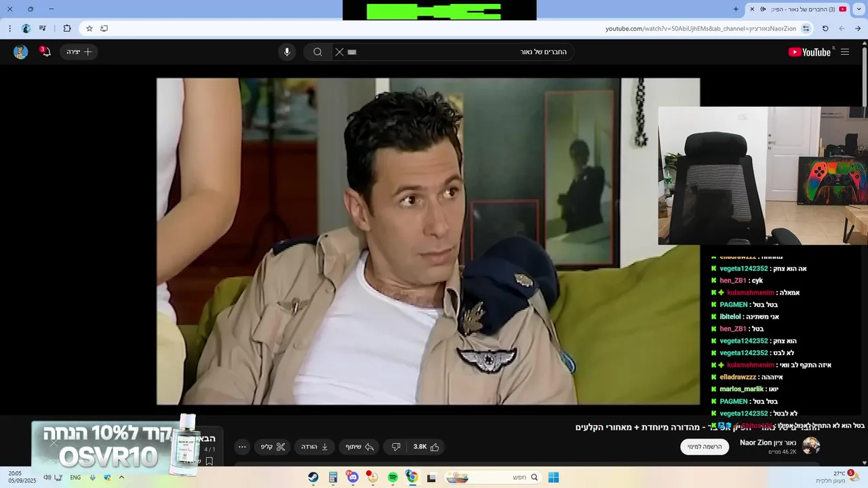Open the Create (יצירה) button
This screenshot has width=868, height=488.
(x=79, y=52)
